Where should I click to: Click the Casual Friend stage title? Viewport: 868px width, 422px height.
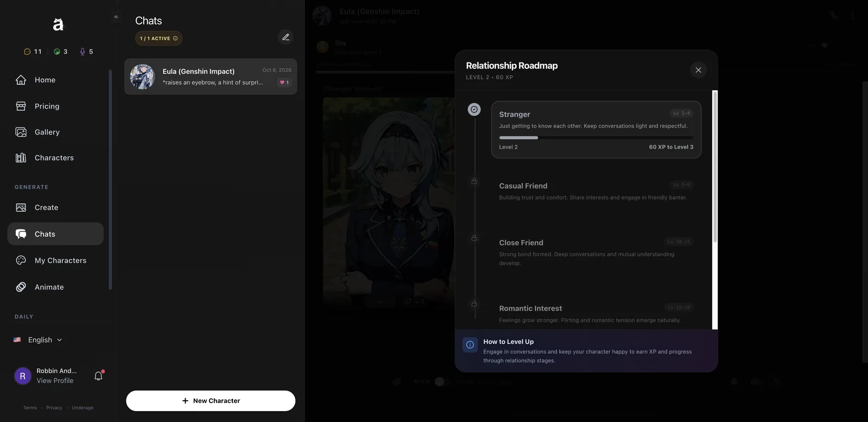523,186
